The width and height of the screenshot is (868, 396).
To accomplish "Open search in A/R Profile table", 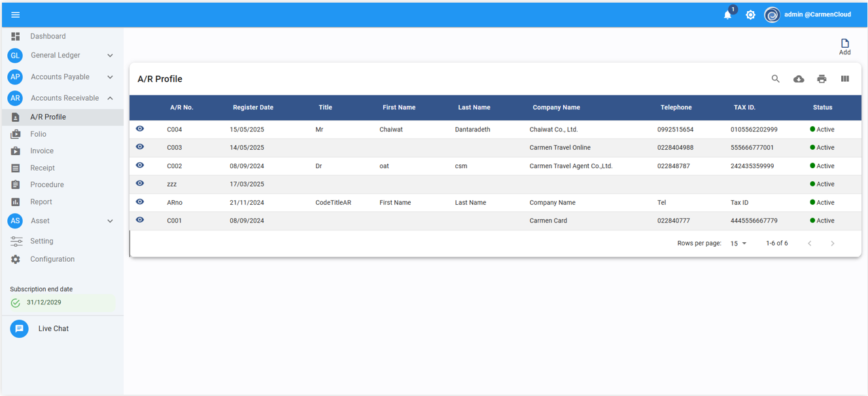I will pos(775,79).
